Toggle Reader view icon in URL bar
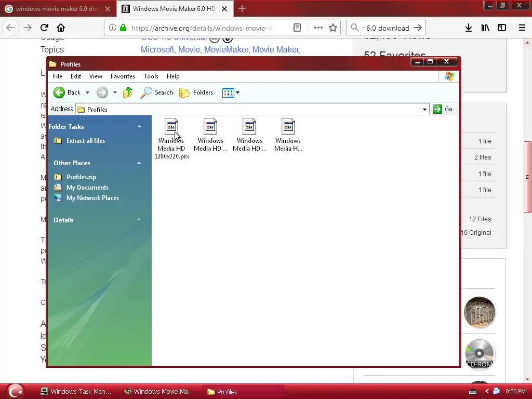The image size is (532, 399). [x=297, y=28]
